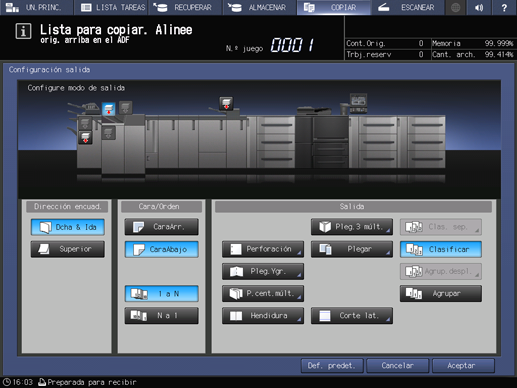The height and width of the screenshot is (388, 517).
Task: Switch to the ESCANEAR tab
Action: (408, 7)
